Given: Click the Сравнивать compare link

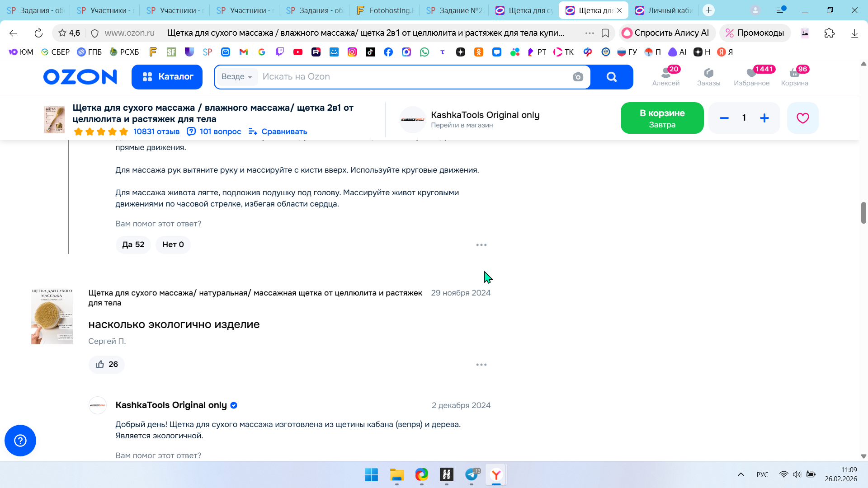Looking at the screenshot, I should click(278, 131).
